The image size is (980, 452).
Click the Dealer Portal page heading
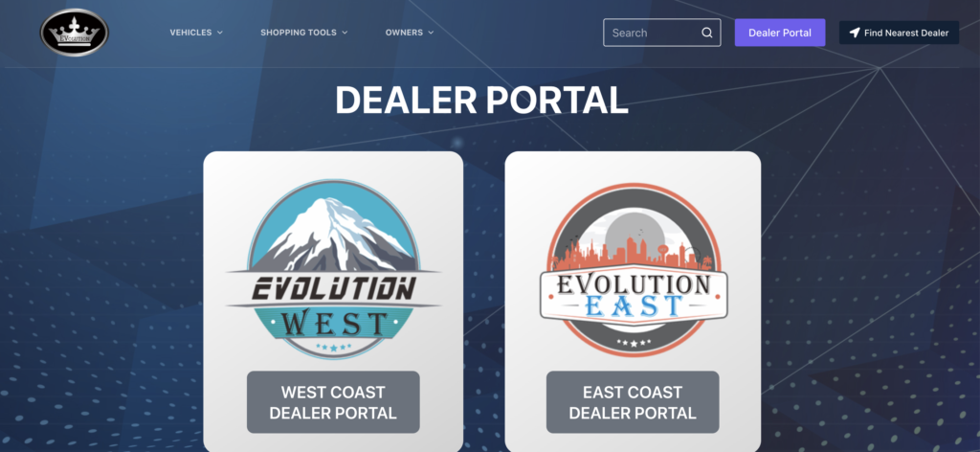[481, 100]
